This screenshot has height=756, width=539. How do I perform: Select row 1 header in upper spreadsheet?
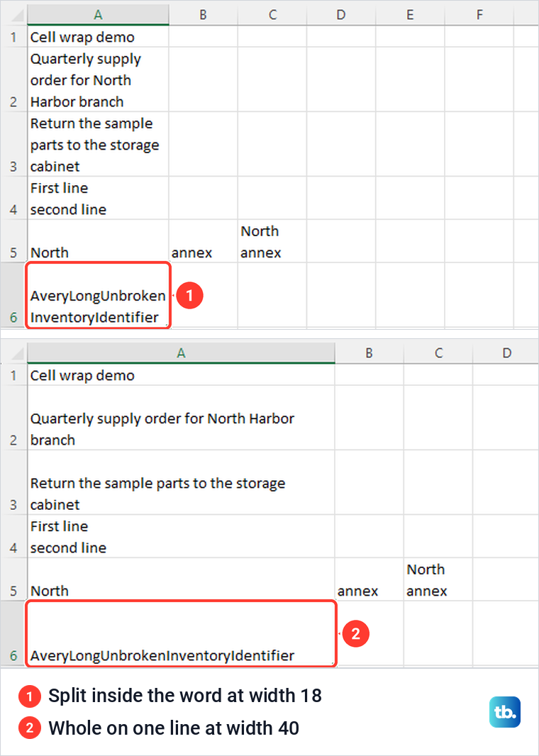tap(13, 36)
